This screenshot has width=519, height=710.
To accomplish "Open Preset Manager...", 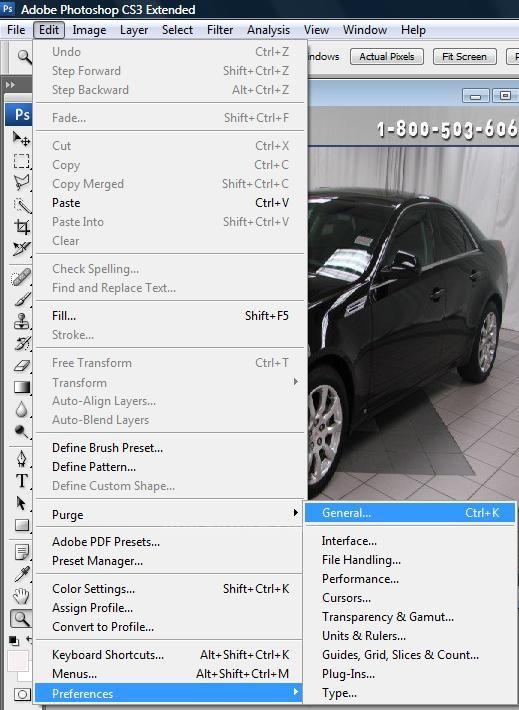I will (x=170, y=561).
